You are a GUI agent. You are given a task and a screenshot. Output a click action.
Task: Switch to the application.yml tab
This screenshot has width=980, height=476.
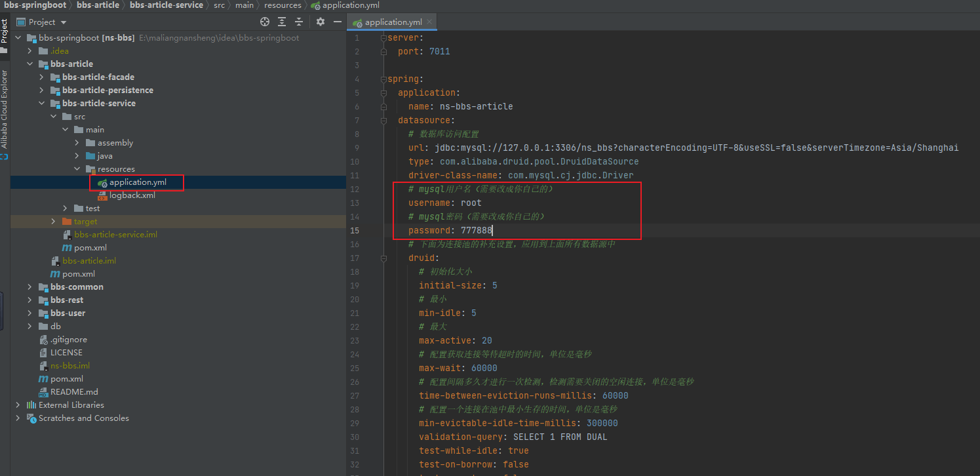pyautogui.click(x=393, y=22)
